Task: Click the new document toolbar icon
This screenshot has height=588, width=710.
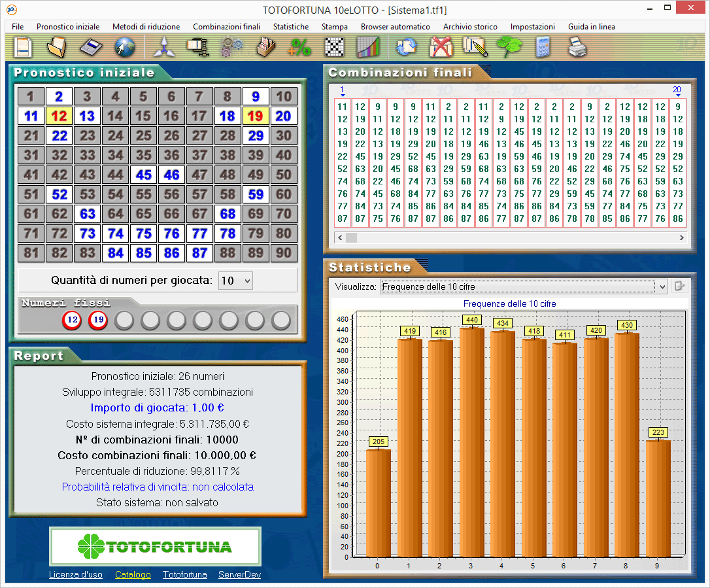Action: point(24,47)
